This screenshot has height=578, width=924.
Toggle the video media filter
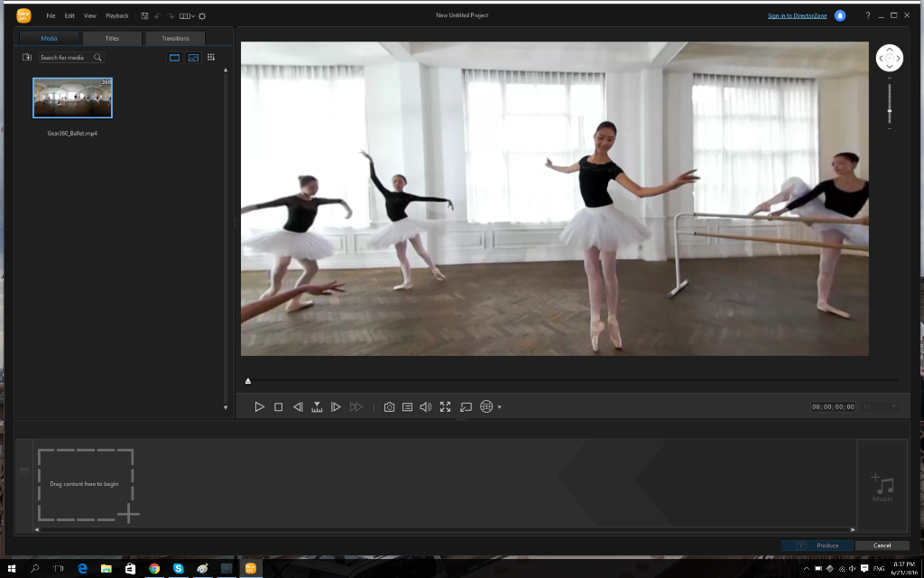[174, 57]
